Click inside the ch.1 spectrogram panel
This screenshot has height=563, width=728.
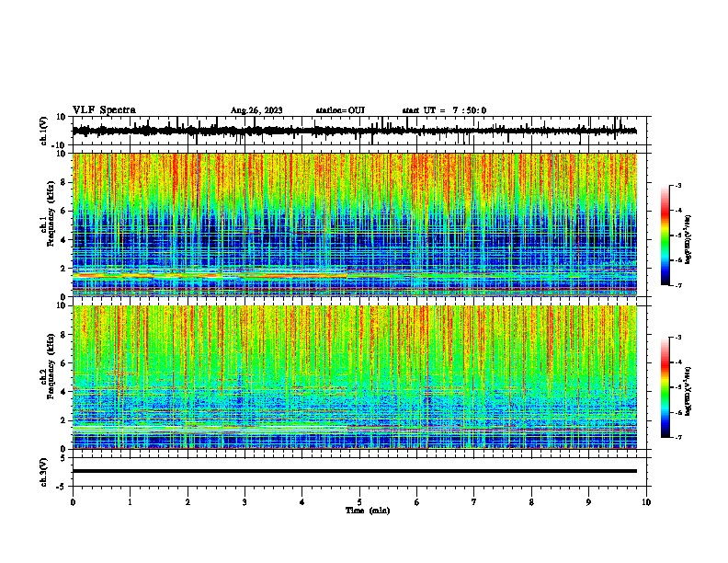tap(355, 224)
